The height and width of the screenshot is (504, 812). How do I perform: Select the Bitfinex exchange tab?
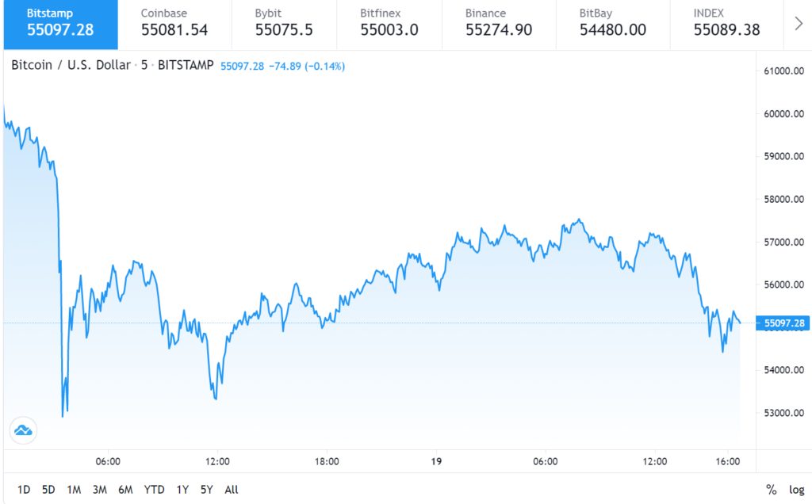point(389,24)
